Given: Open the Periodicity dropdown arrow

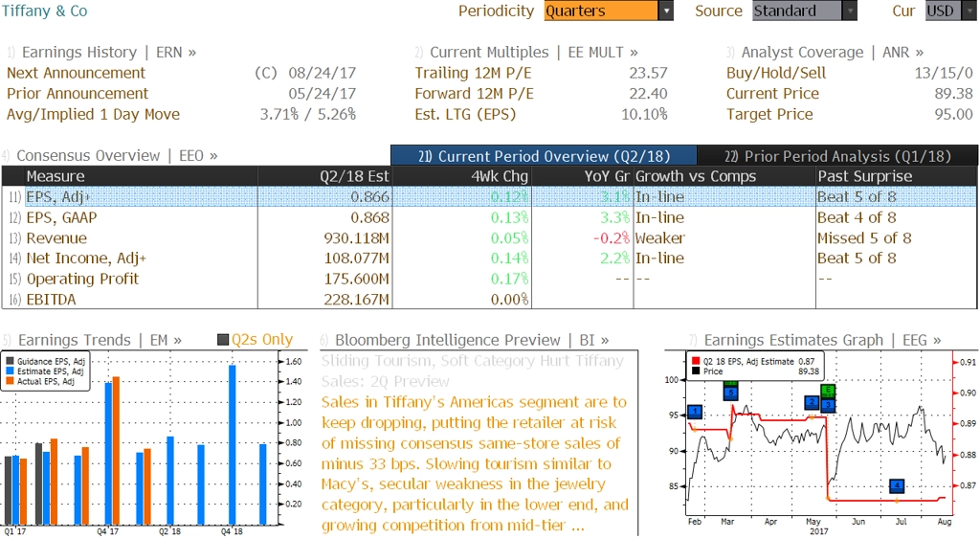Looking at the screenshot, I should coord(666,11).
